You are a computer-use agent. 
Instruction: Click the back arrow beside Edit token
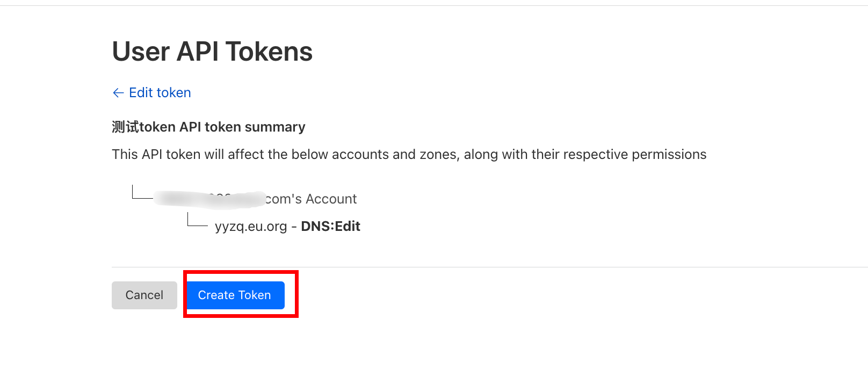[118, 93]
